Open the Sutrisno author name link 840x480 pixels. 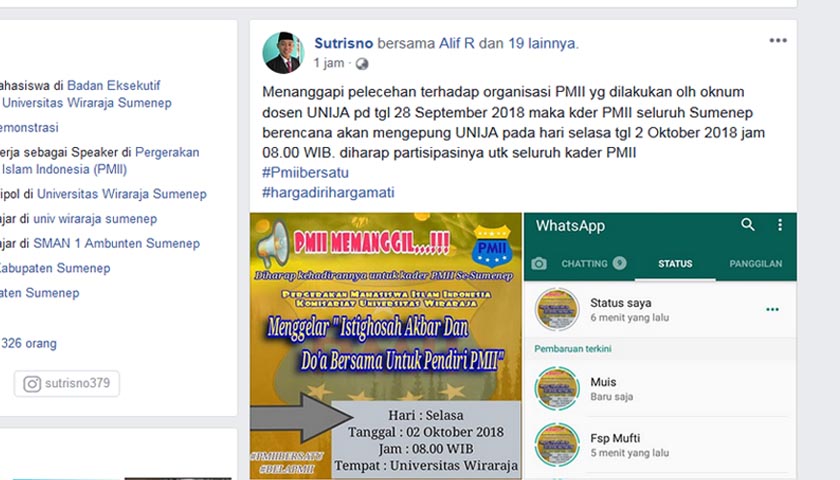point(343,43)
